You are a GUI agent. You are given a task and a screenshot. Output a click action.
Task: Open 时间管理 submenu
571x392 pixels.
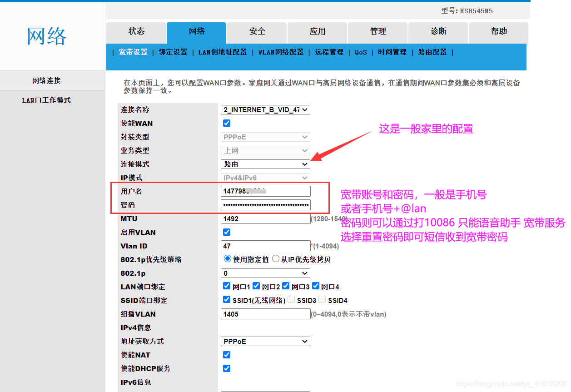point(392,52)
